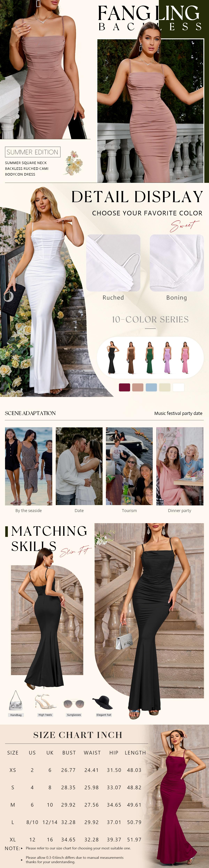Open the Dinner party scene photo
The image size is (209, 868).
pos(180,466)
